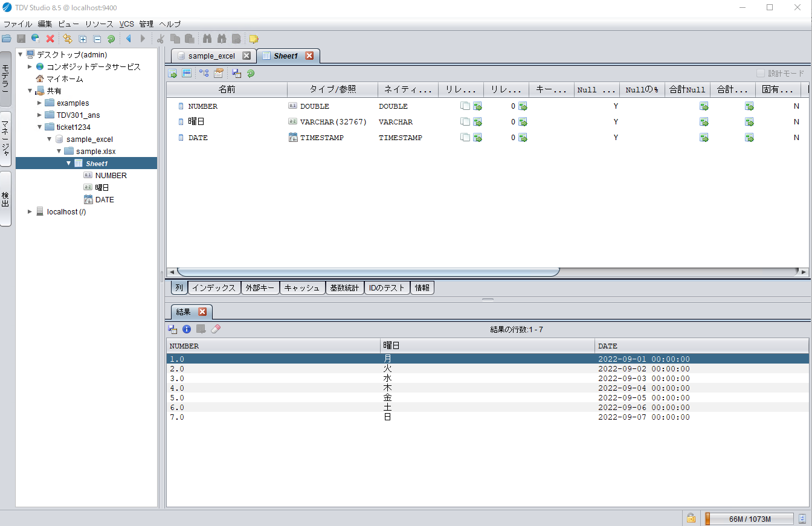Click the collapse-all minus icon in main toolbar
Image resolution: width=812 pixels, height=526 pixels.
(x=97, y=39)
